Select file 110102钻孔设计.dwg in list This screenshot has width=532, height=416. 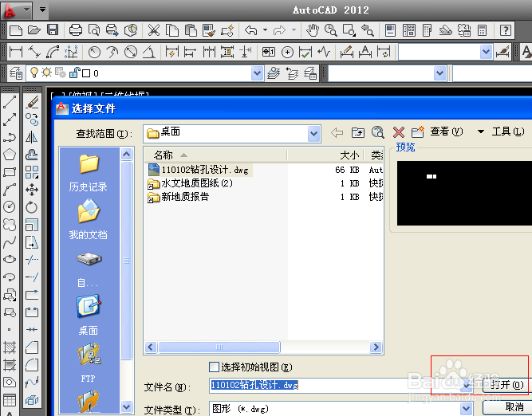[x=200, y=170]
